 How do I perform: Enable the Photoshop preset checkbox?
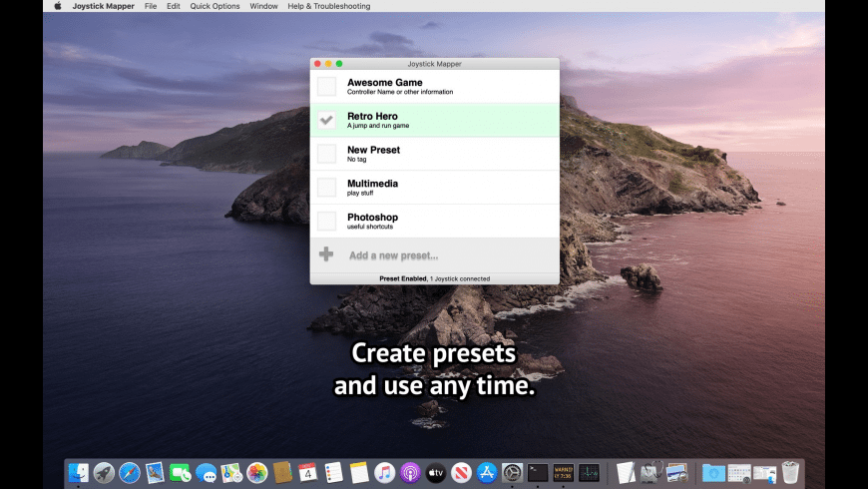point(326,221)
